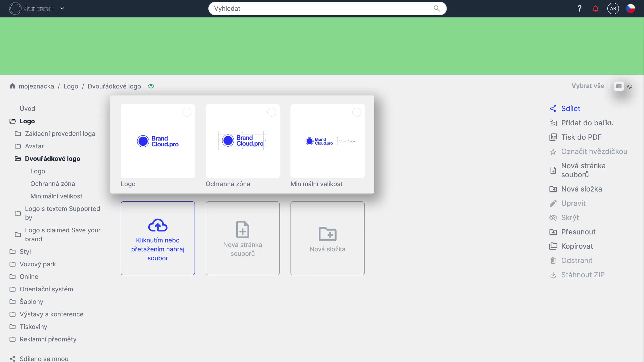The width and height of the screenshot is (644, 362).
Task: Click the Czech flag language icon
Action: click(x=630, y=8)
